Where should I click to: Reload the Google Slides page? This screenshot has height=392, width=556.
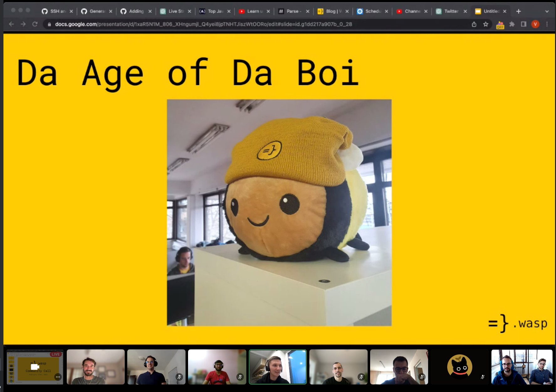[x=35, y=24]
